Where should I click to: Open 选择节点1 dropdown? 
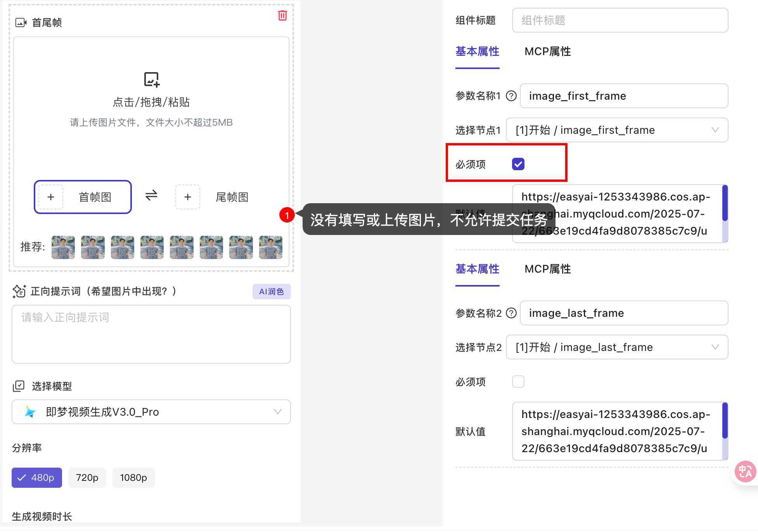617,130
